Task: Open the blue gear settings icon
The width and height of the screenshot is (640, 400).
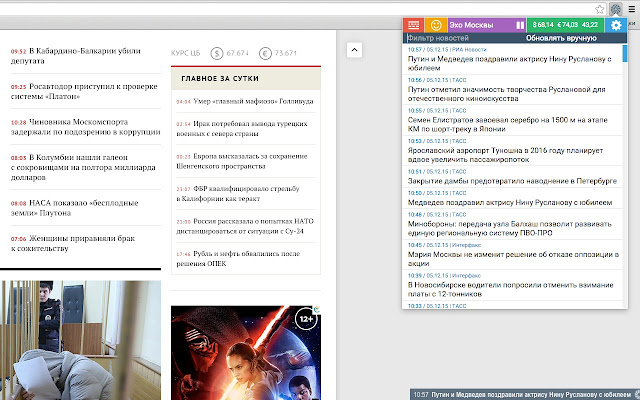Action: point(616,25)
